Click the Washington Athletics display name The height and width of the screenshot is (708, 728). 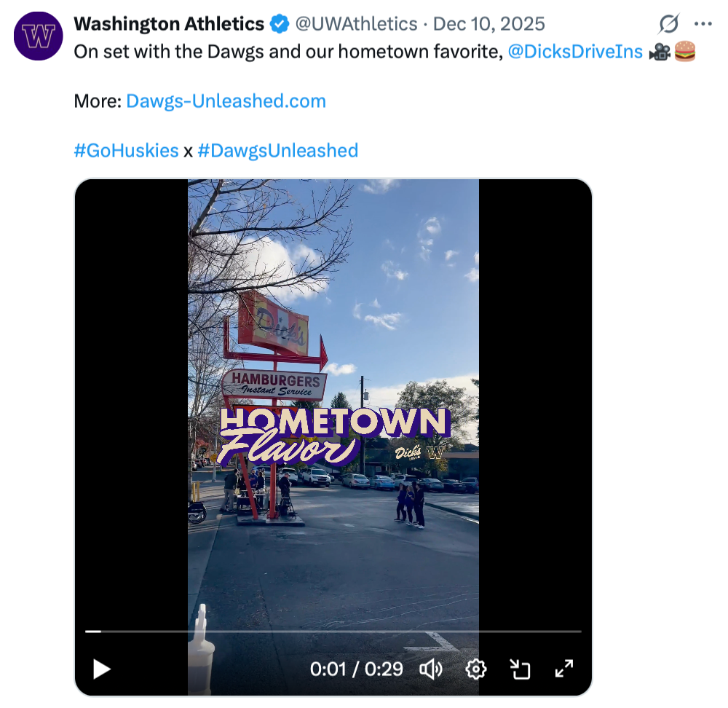(169, 24)
